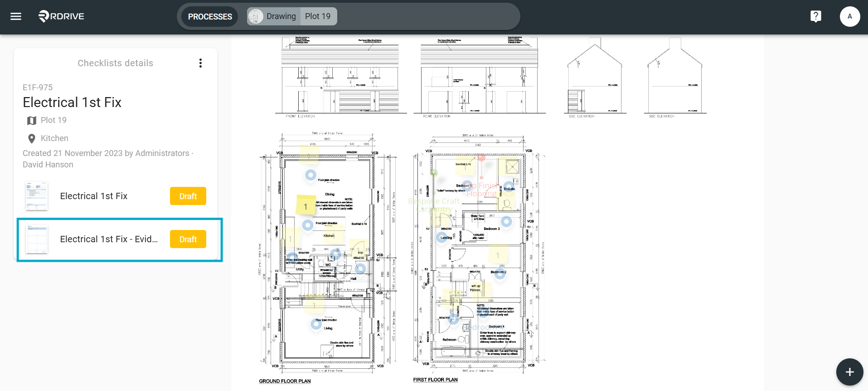Open the hamburger navigation menu
This screenshot has height=391, width=868.
(16, 16)
